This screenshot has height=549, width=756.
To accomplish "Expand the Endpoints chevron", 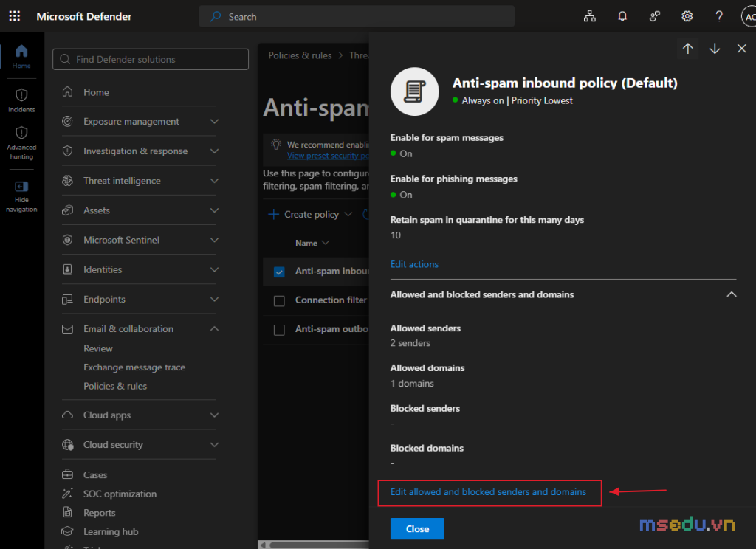I will point(215,300).
